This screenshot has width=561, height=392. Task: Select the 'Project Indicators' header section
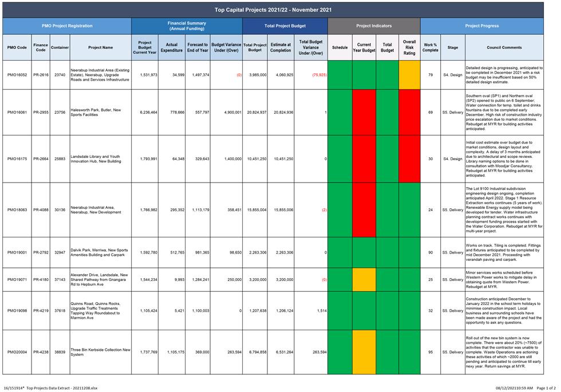374,26
